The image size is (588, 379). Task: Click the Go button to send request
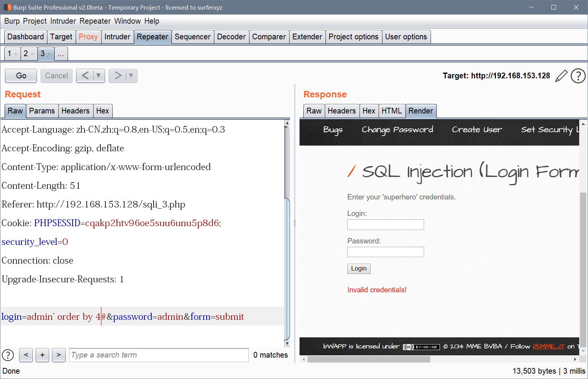point(21,76)
